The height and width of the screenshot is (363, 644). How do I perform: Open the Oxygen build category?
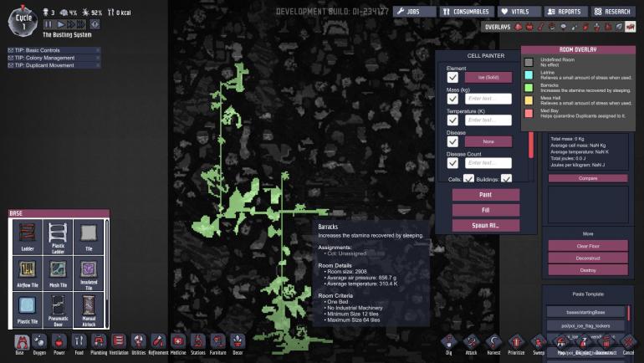click(38, 341)
